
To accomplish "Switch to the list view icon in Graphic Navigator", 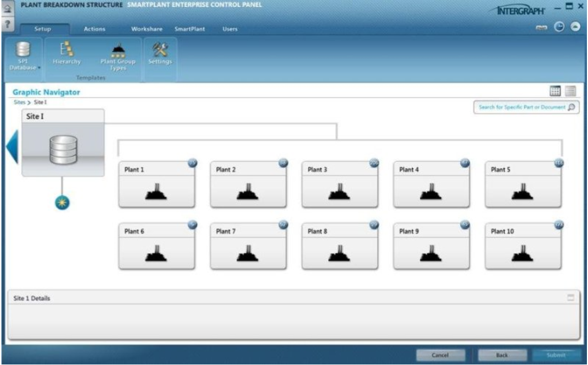I will [570, 91].
